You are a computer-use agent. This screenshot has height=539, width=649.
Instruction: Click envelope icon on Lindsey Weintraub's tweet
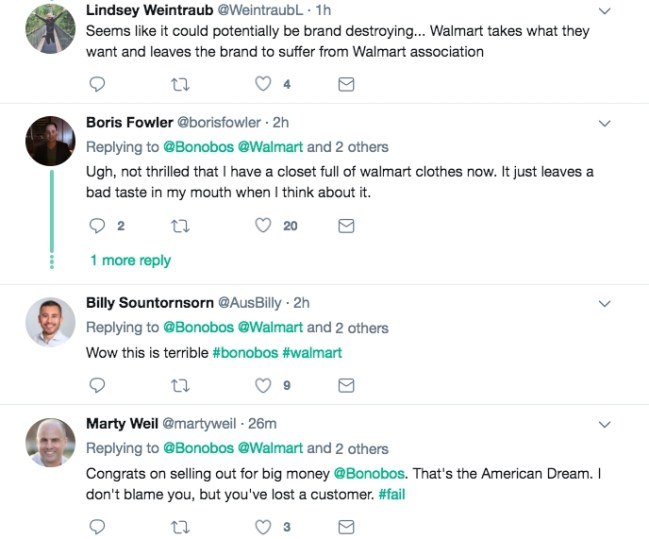(x=346, y=85)
